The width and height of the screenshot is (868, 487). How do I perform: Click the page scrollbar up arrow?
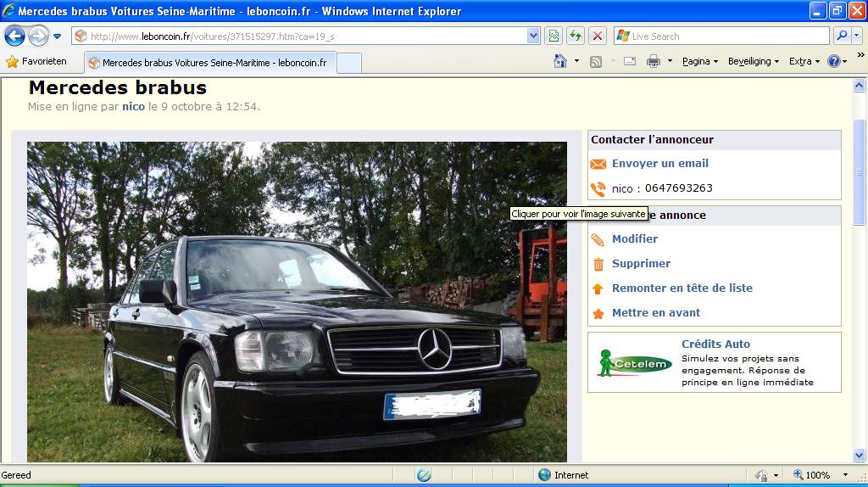coord(860,86)
